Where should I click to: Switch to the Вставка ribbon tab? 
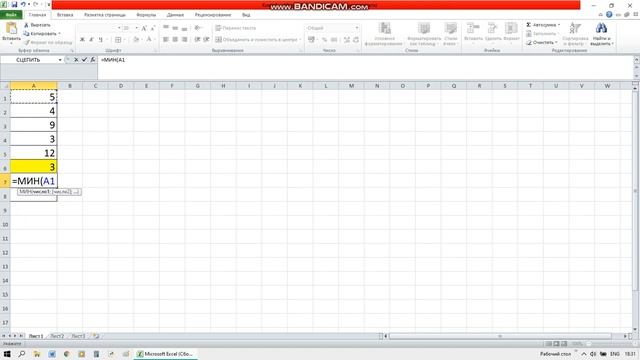(x=65, y=15)
